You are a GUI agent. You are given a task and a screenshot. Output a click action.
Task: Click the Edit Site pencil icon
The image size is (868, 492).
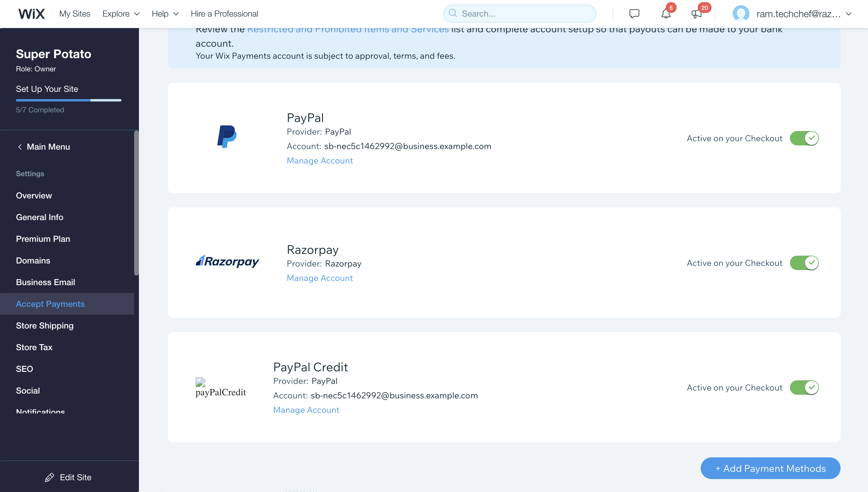coord(49,478)
